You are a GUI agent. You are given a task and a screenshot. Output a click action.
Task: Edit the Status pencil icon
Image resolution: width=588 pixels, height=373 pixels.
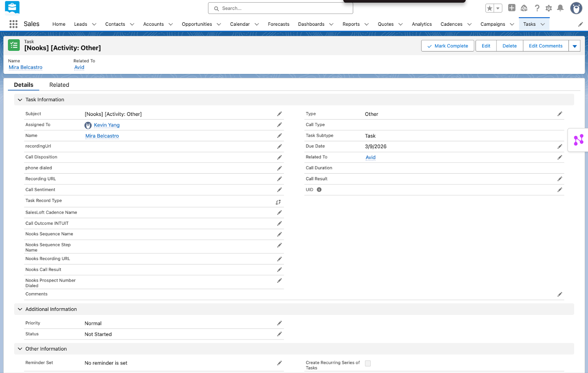point(279,334)
